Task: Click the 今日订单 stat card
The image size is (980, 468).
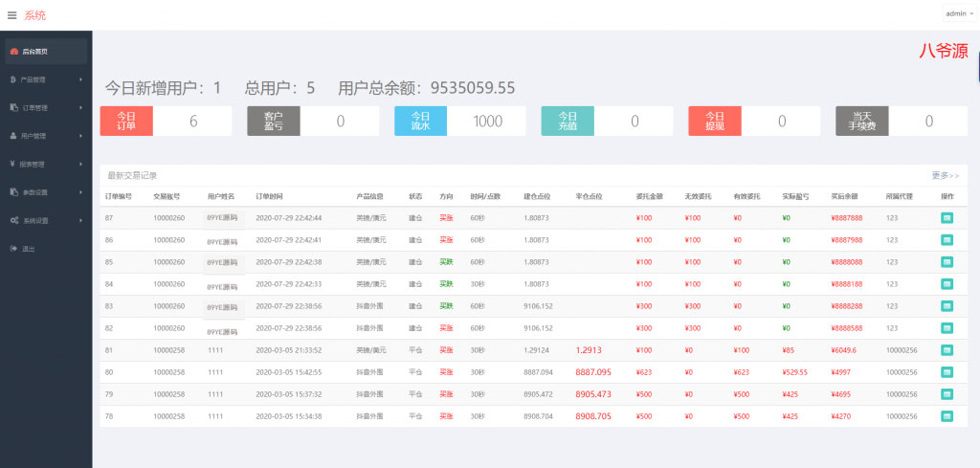Action: click(x=166, y=122)
